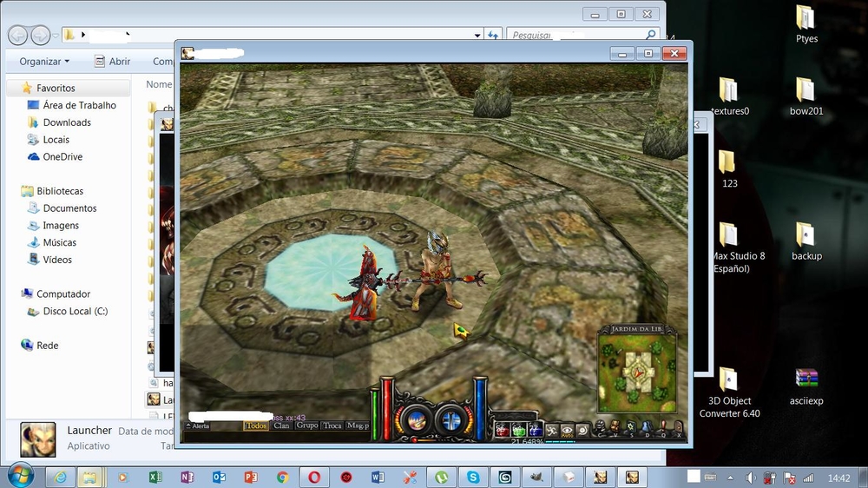
Task: Click the Jardim da Lib minimap
Action: click(637, 373)
